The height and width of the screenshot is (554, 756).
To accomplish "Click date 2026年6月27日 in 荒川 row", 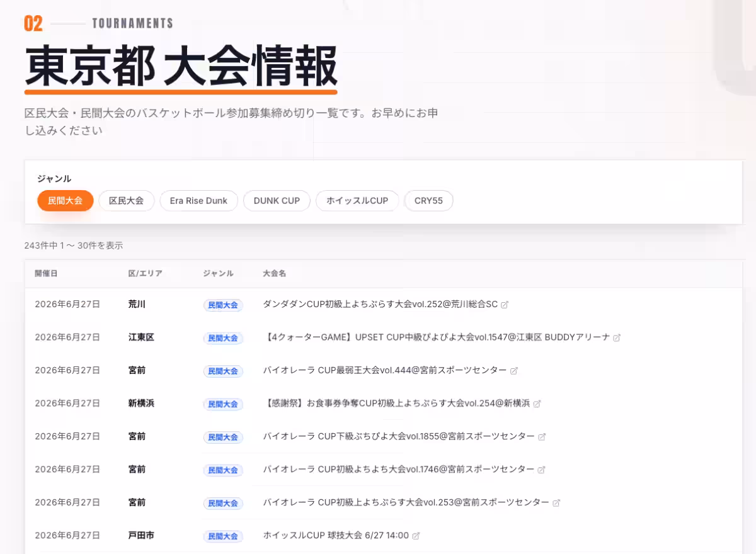I will (x=67, y=304).
